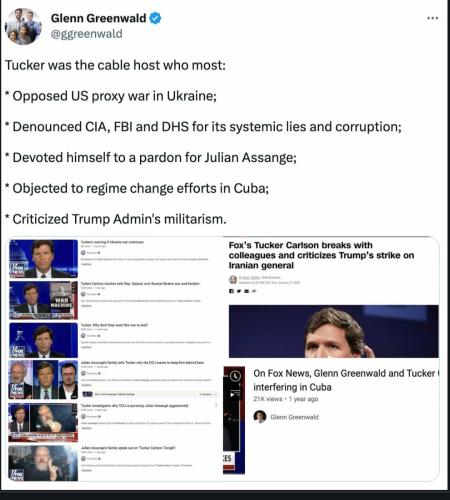Click the watch later clock icon on video

235,376
